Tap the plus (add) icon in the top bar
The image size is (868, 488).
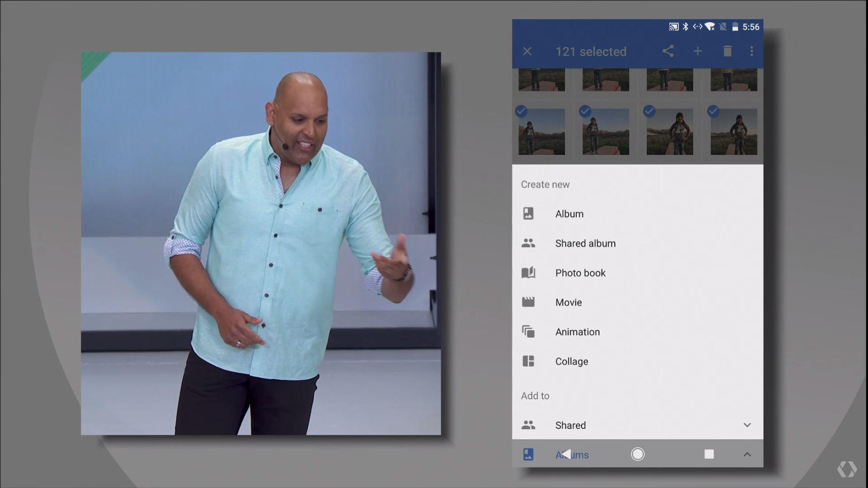coord(698,51)
